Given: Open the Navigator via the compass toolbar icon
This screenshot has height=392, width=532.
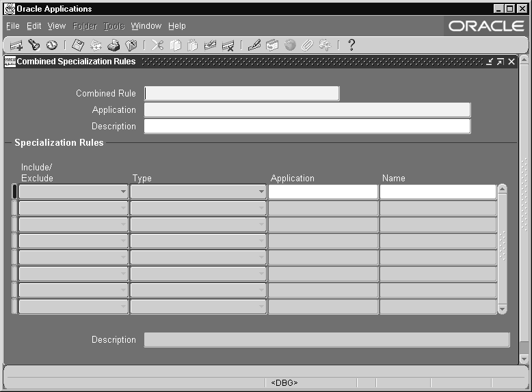Looking at the screenshot, I should pos(52,45).
